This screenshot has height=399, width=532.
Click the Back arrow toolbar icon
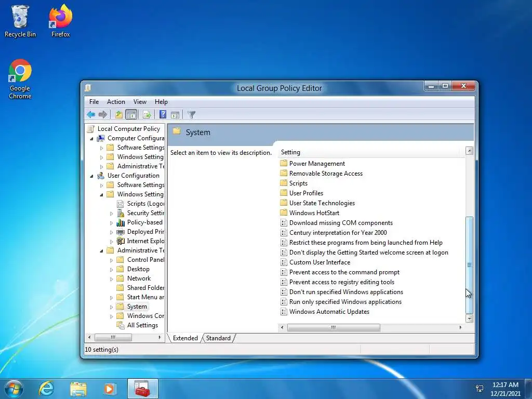click(x=90, y=115)
